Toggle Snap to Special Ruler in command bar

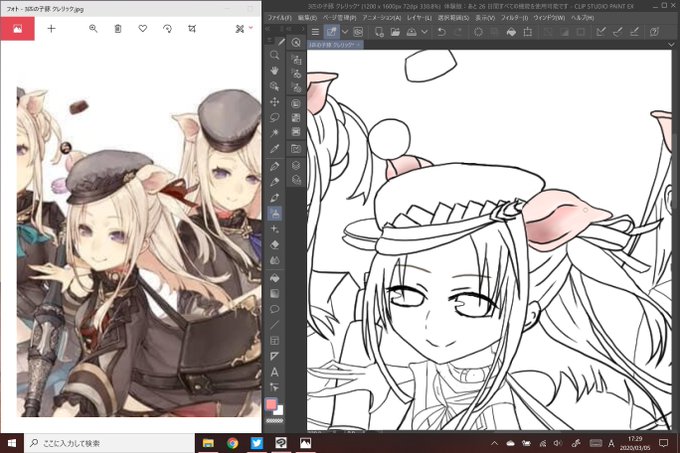coord(618,32)
